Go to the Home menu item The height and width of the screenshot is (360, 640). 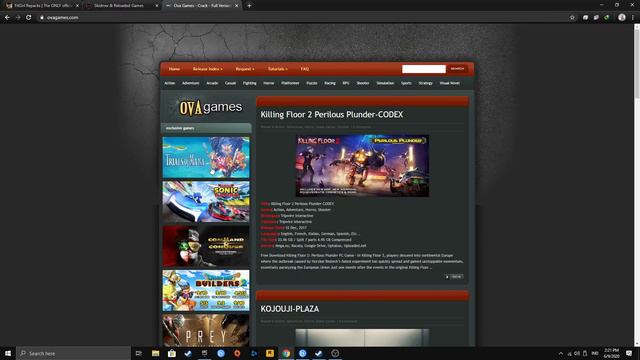tap(174, 69)
